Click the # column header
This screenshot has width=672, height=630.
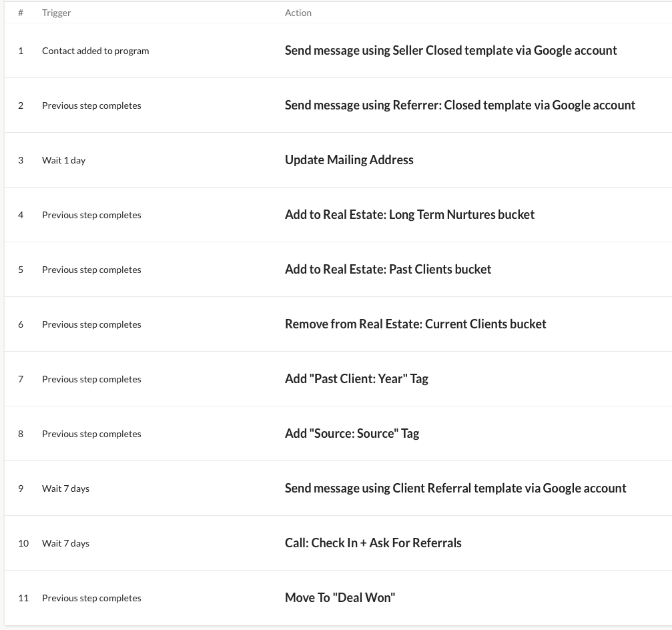tap(20, 13)
